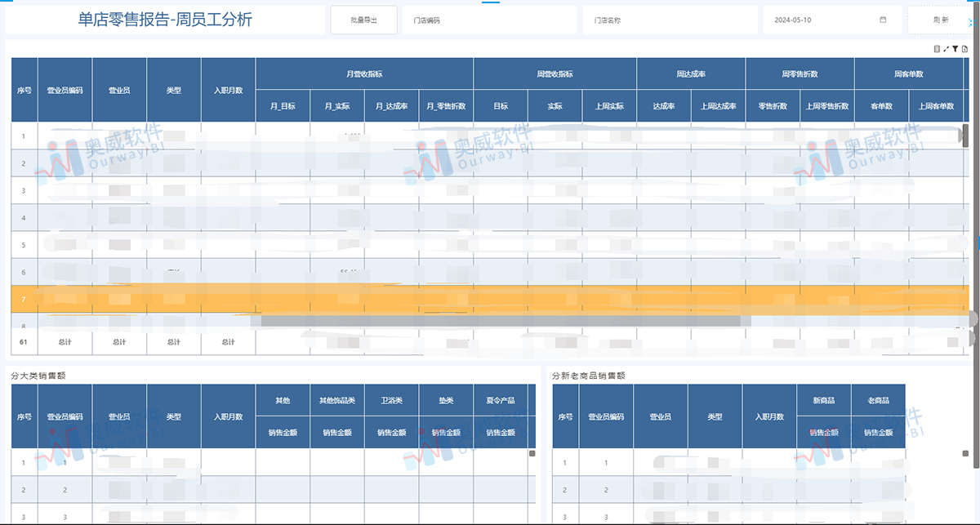Select the 上周零售折数 column header
980x525 pixels.
click(x=827, y=106)
